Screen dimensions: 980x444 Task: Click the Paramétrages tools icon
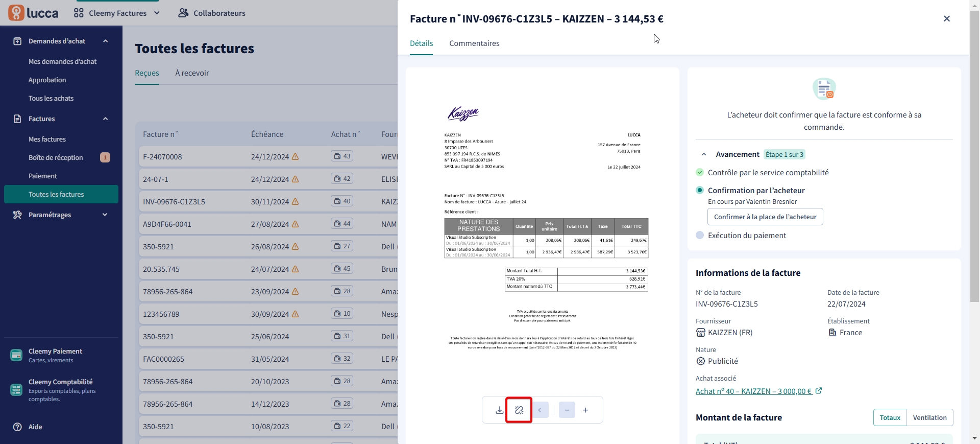[x=17, y=215]
